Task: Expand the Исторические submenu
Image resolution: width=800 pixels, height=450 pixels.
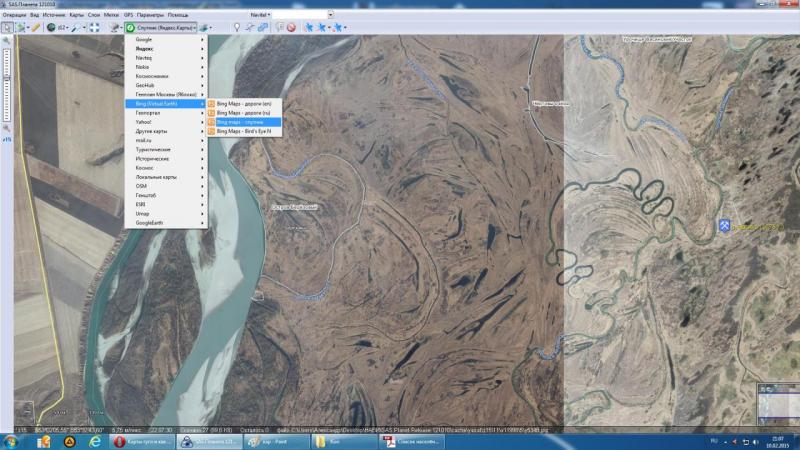Action: click(x=166, y=159)
